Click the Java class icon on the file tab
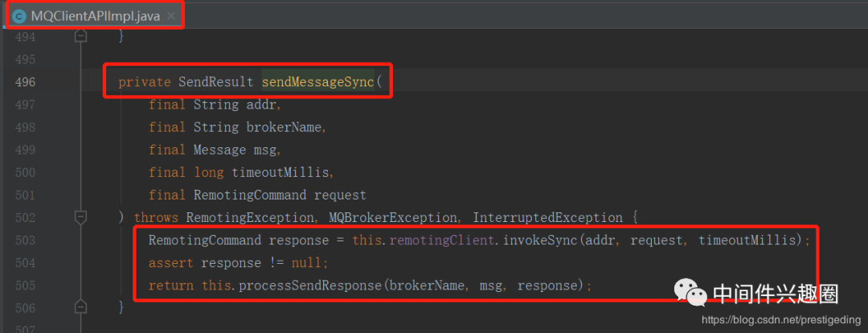 (18, 16)
